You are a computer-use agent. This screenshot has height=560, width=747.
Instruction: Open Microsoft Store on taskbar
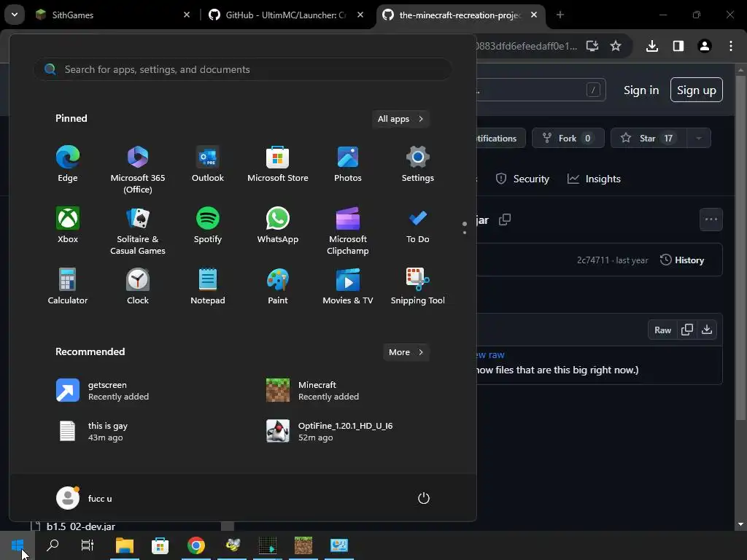[x=160, y=545]
